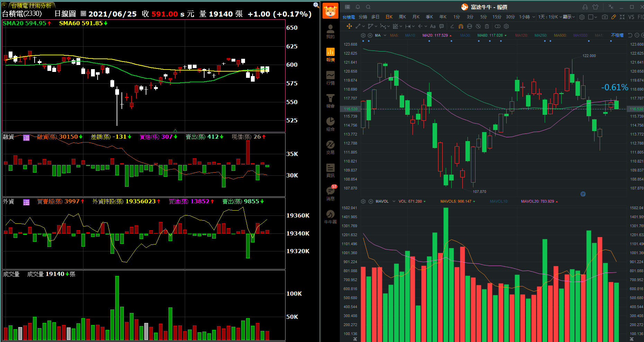
Task: Click the Futu bull mascot avatar
Action: coord(330,11)
